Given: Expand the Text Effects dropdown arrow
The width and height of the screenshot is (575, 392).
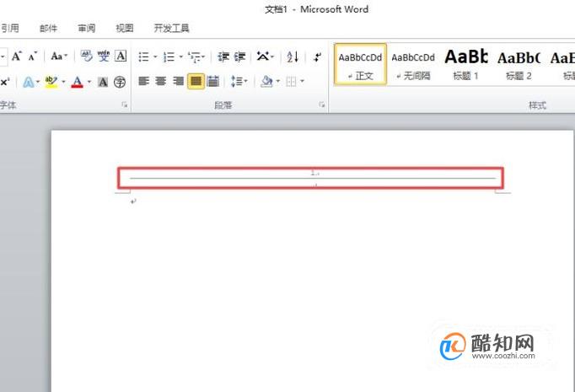Looking at the screenshot, I should click(x=37, y=82).
